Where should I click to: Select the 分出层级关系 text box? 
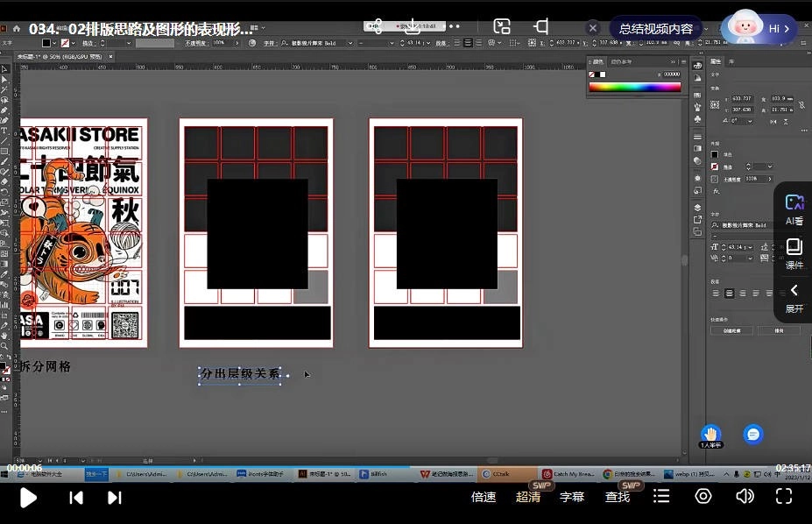(240, 374)
